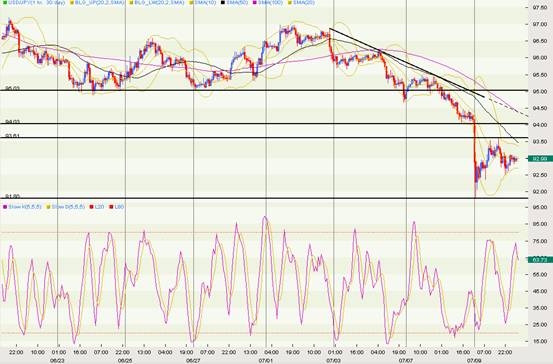This screenshot has width=553, height=364.
Task: Click the 94.03 horizontal line label
Action: (12, 121)
